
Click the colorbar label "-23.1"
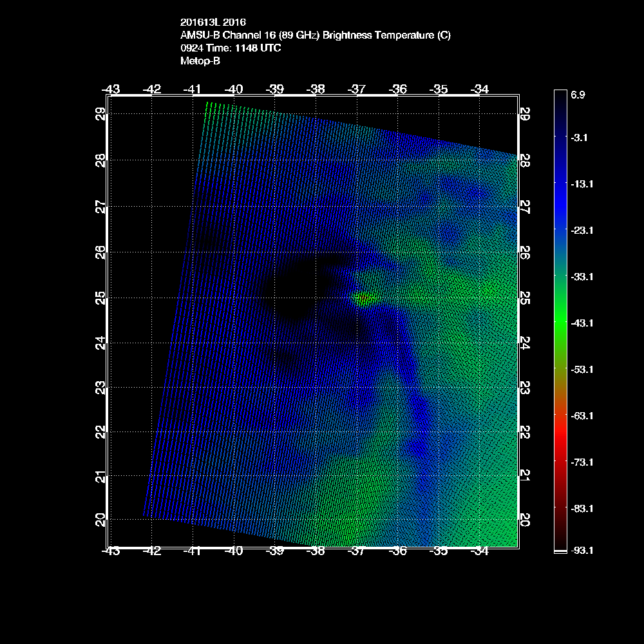582,231
